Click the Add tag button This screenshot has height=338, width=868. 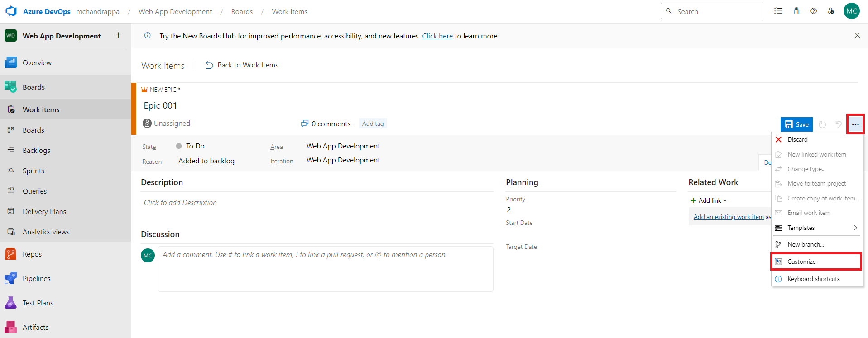click(373, 124)
